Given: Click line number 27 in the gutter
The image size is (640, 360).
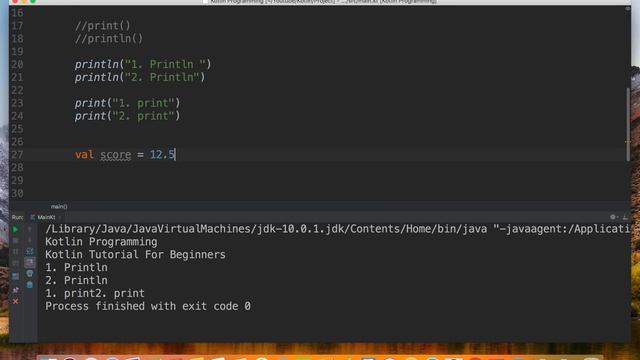Looking at the screenshot, I should pyautogui.click(x=17, y=155).
